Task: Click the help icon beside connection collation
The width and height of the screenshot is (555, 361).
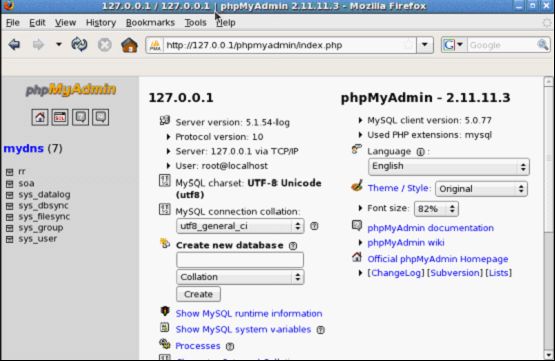Action: pos(314,226)
